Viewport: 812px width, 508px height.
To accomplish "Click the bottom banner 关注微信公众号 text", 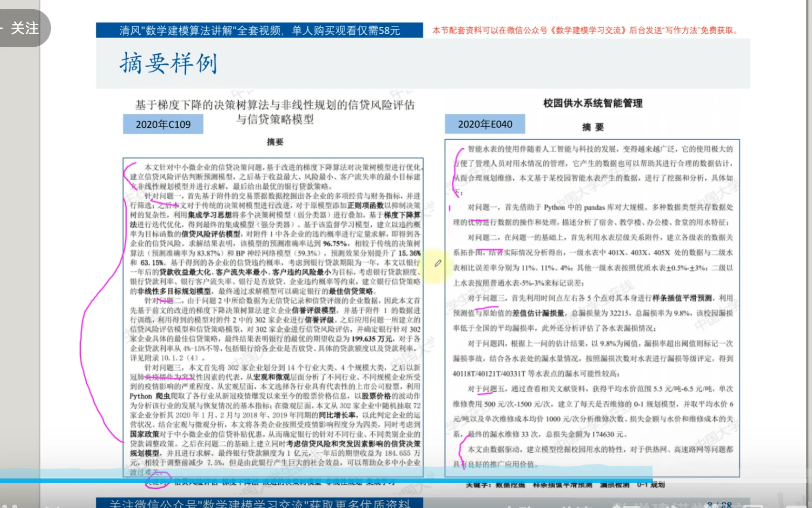I will coord(259,503).
